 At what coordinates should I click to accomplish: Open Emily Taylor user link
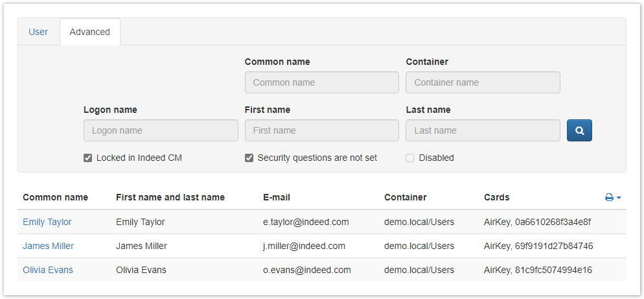point(47,222)
